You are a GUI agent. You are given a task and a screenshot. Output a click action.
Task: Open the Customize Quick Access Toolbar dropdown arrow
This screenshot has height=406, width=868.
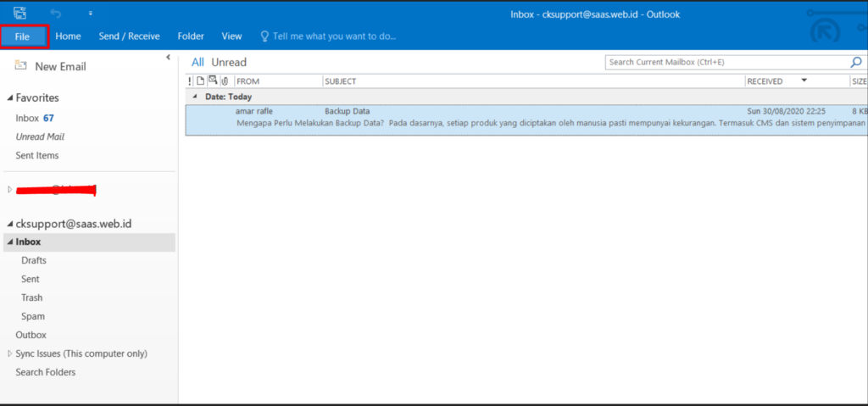pyautogui.click(x=90, y=13)
